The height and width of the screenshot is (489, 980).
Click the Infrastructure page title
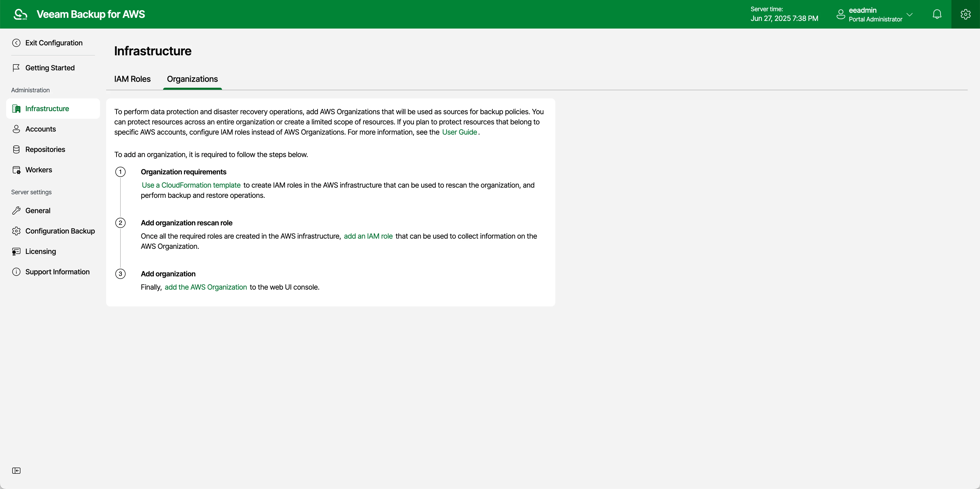(153, 51)
